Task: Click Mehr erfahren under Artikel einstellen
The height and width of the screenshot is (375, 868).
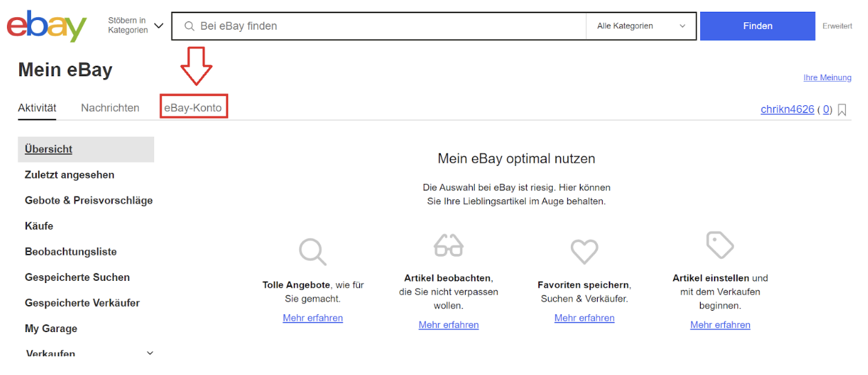Action: tap(720, 324)
